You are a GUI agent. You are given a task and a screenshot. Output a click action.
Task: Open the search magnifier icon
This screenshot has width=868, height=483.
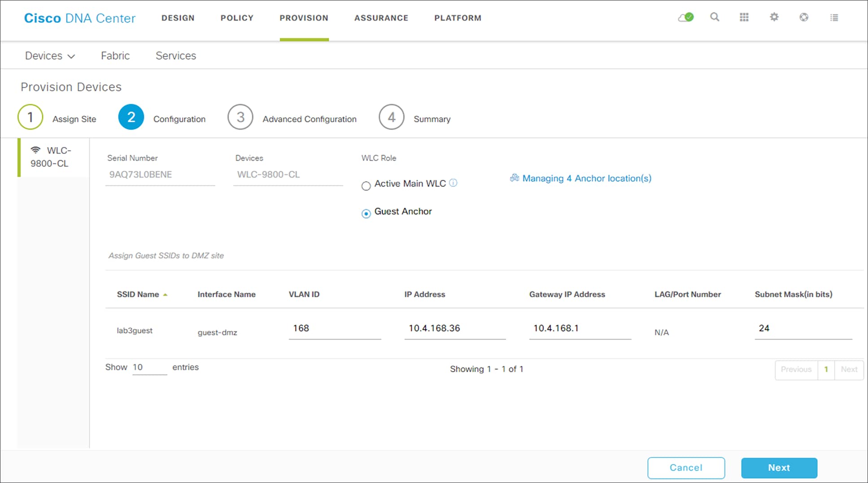(x=715, y=17)
